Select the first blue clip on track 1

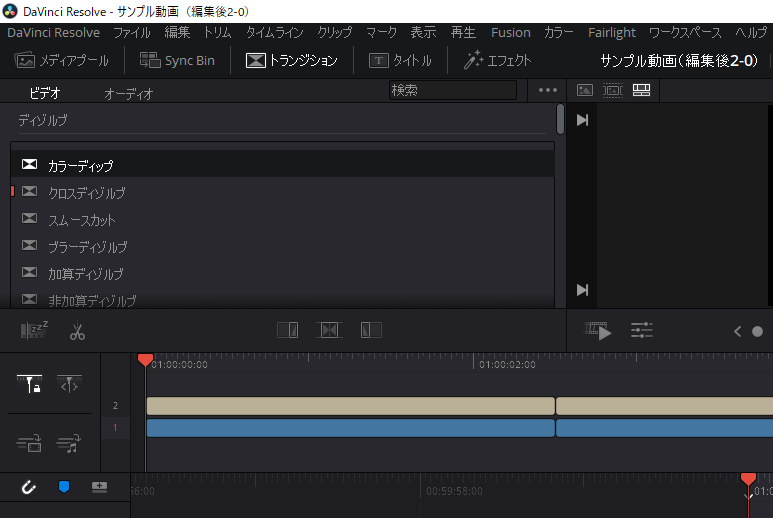pyautogui.click(x=351, y=428)
